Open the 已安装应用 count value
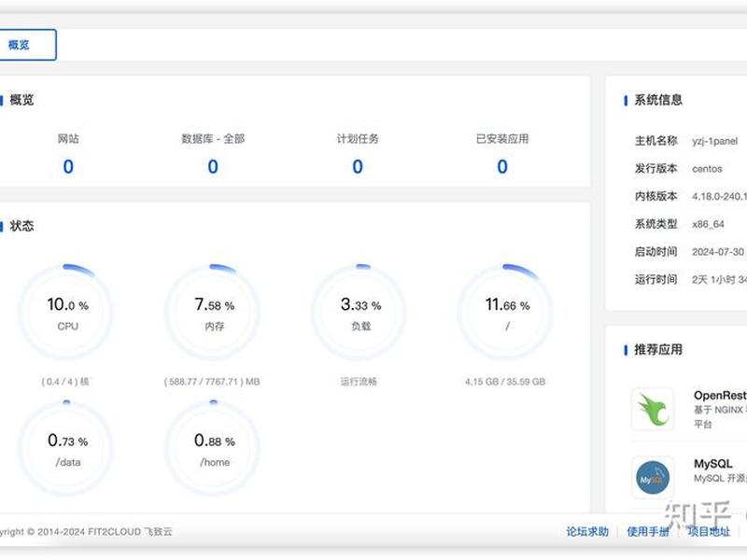Image resolution: width=747 pixels, height=560 pixels. tap(502, 167)
